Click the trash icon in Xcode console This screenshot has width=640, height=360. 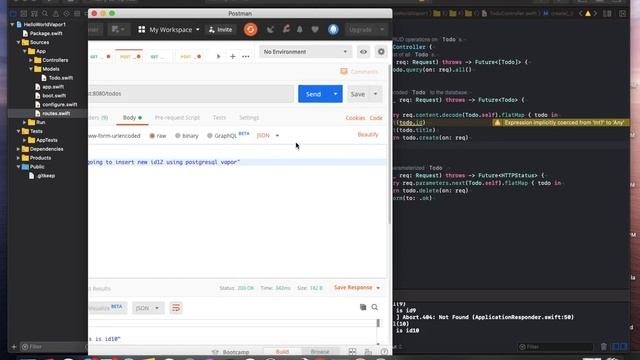tap(604, 347)
